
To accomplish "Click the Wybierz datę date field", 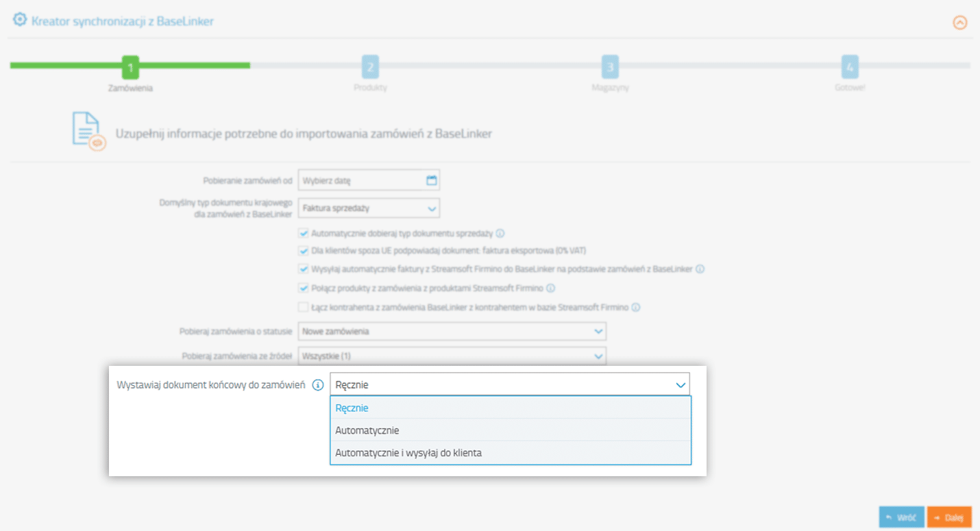I will tap(369, 181).
